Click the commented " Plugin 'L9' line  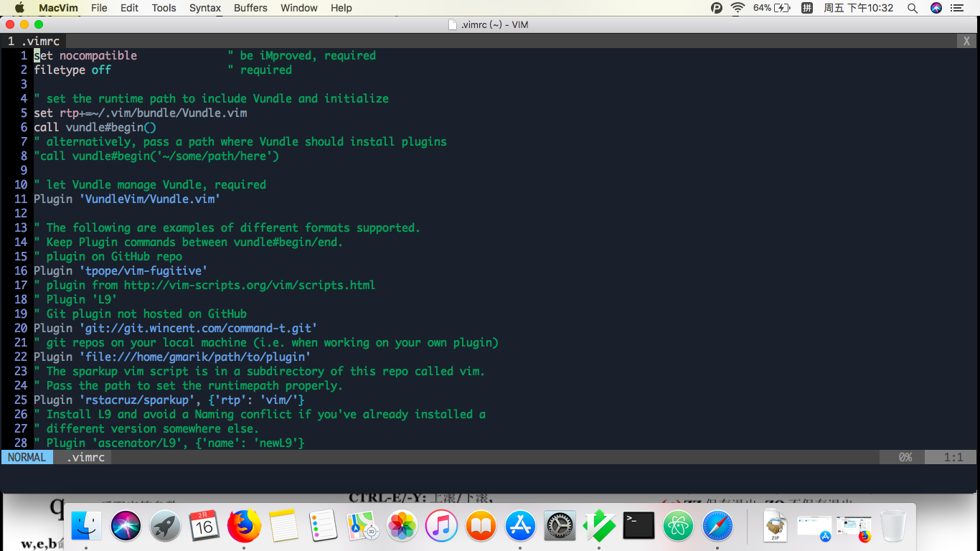(x=75, y=299)
